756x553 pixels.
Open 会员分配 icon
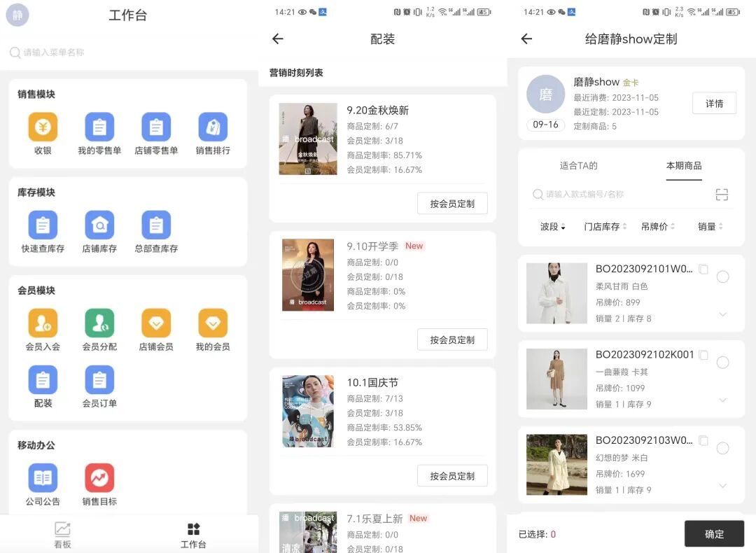99,323
